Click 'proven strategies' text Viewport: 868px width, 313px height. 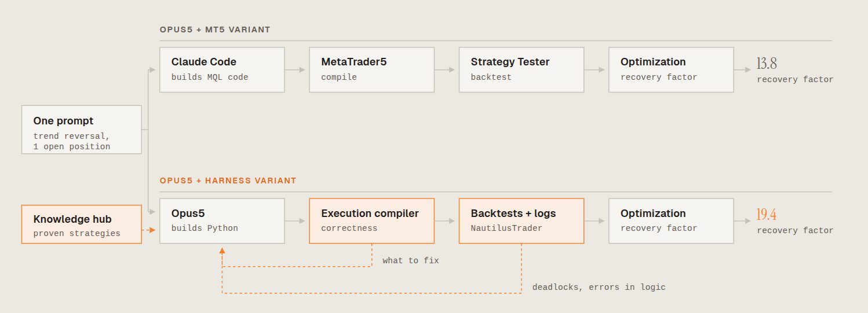pyautogui.click(x=77, y=234)
